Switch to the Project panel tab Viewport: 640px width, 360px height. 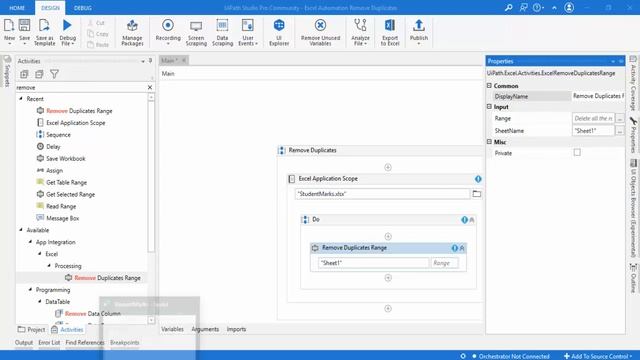[31, 329]
